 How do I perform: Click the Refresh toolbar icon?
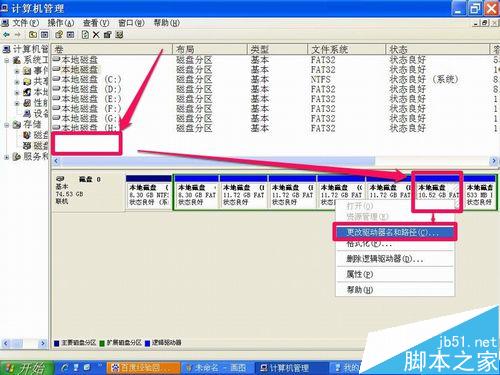[x=85, y=34]
